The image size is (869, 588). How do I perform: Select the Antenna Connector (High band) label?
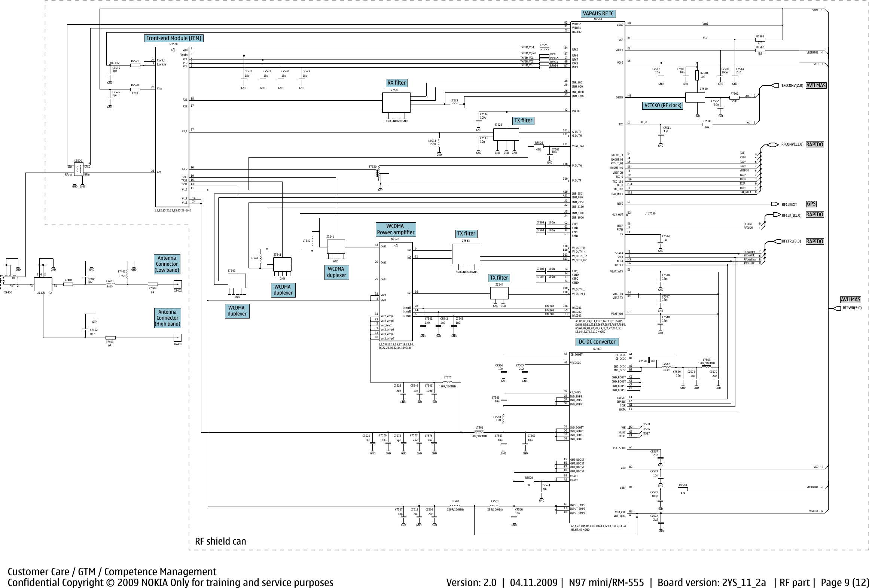[167, 317]
